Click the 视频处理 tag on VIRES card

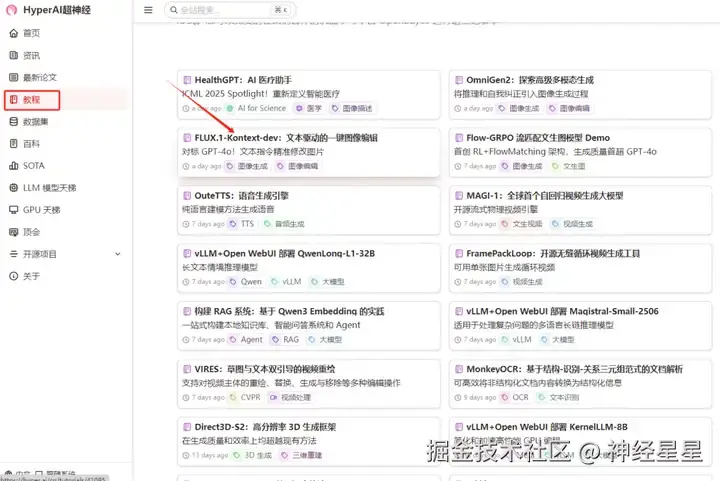(290, 397)
